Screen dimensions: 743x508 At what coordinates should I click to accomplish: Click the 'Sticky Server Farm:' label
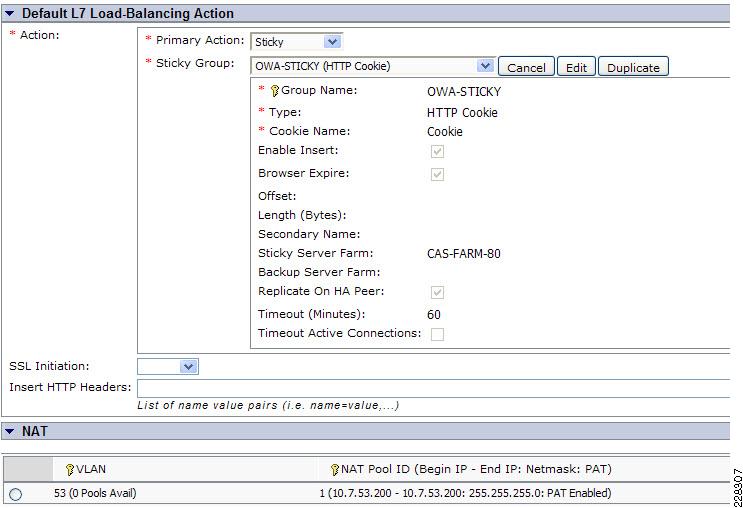(316, 253)
